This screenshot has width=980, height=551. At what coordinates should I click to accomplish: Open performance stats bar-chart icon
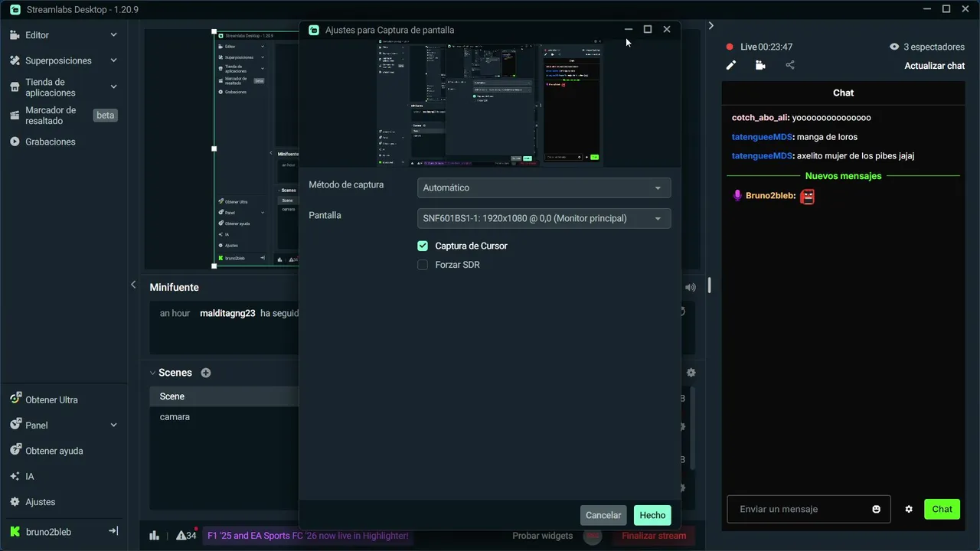tap(154, 536)
